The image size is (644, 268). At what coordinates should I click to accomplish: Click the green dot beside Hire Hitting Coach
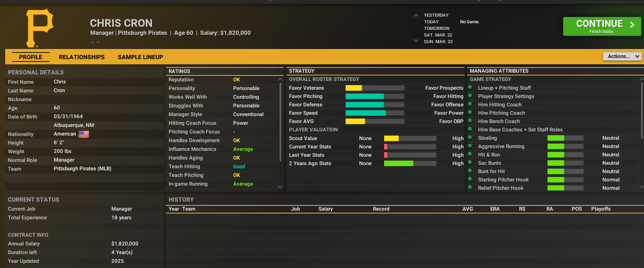pyautogui.click(x=470, y=104)
